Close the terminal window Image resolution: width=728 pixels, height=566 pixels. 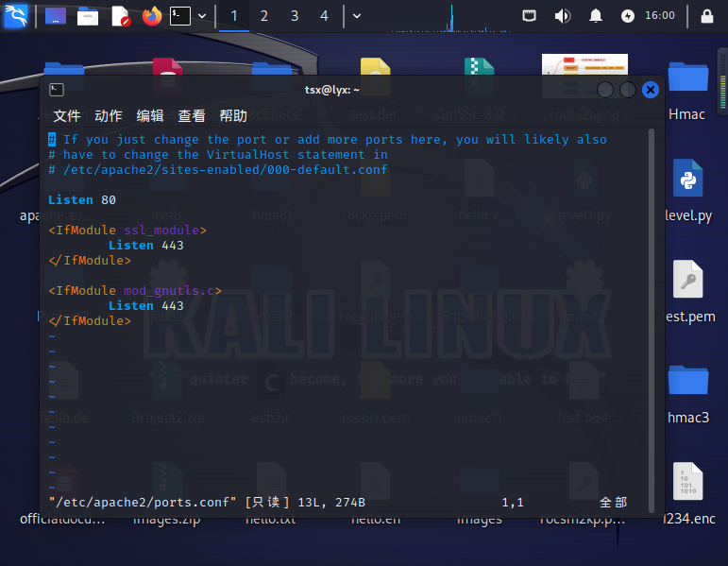click(651, 90)
